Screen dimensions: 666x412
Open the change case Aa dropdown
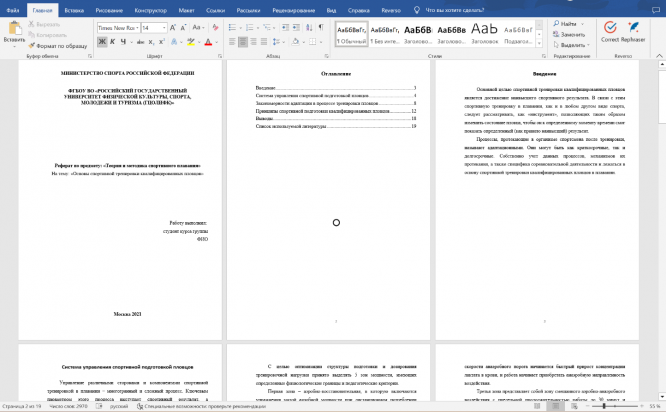tap(198, 28)
